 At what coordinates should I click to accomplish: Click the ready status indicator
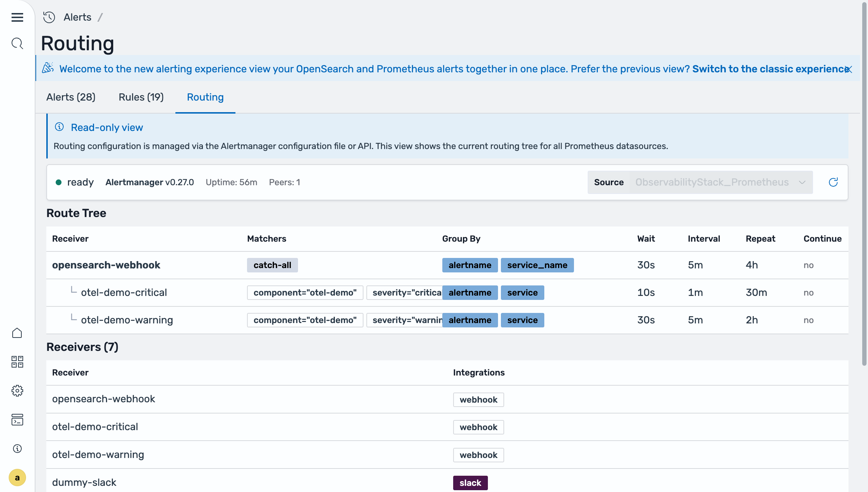(x=75, y=182)
